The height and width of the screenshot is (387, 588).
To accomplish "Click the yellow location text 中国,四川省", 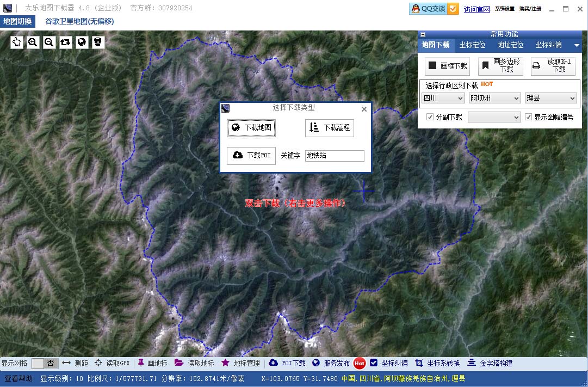I will click(x=404, y=378).
